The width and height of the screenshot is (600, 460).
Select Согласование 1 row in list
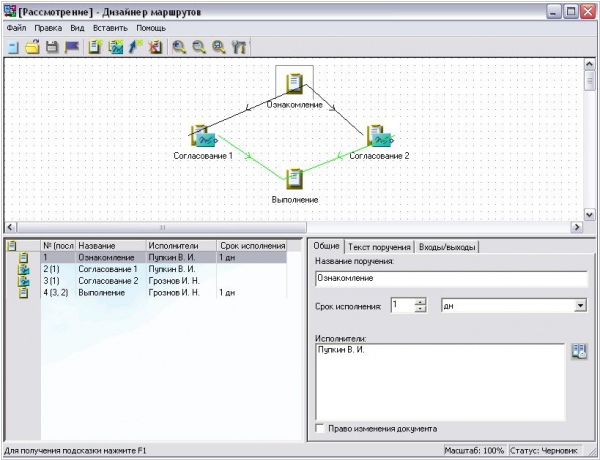pos(105,269)
